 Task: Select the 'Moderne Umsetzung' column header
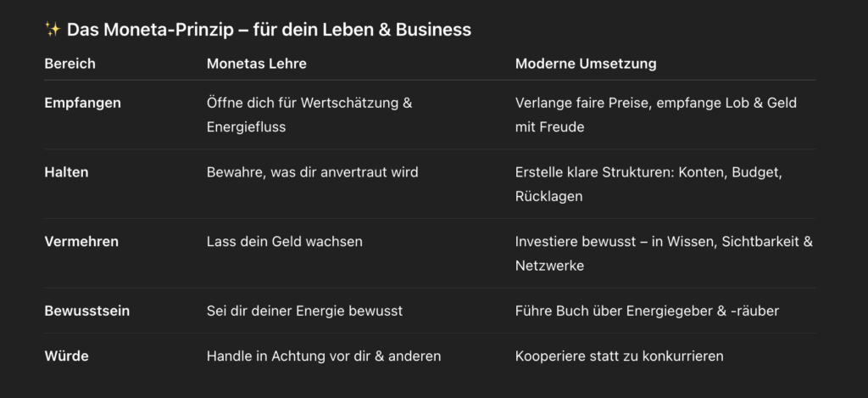coord(586,64)
